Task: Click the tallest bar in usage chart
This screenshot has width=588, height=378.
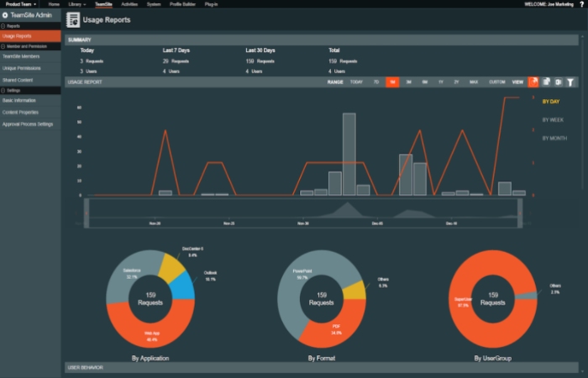Action: pyautogui.click(x=349, y=154)
